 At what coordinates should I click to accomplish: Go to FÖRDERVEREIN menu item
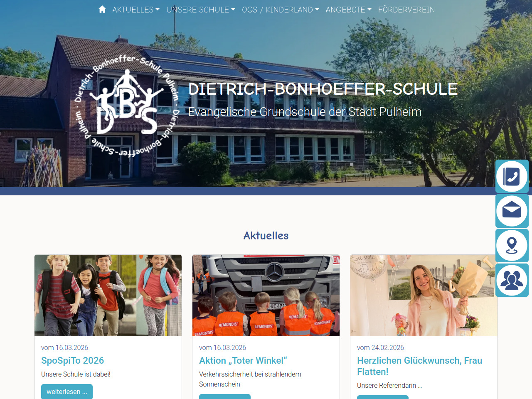[x=406, y=10]
